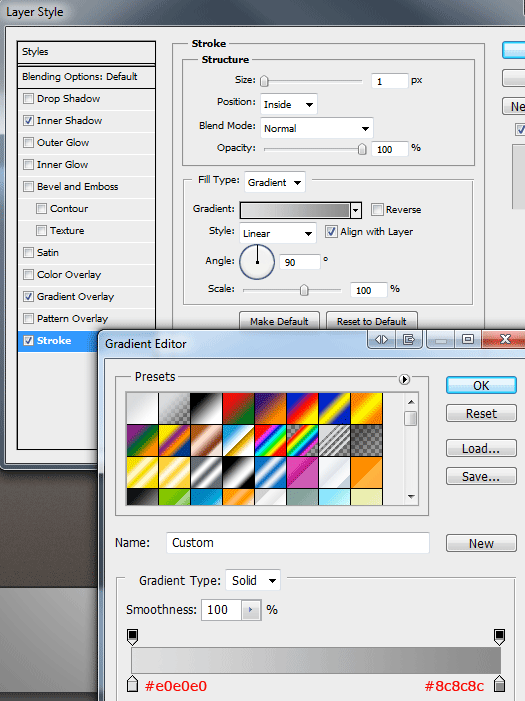Tick the Contour checkbox
This screenshot has width=525, height=701.
point(41,208)
